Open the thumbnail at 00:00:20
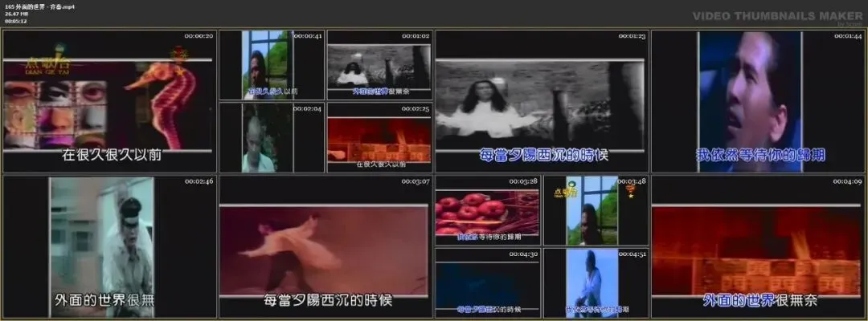 pos(109,101)
